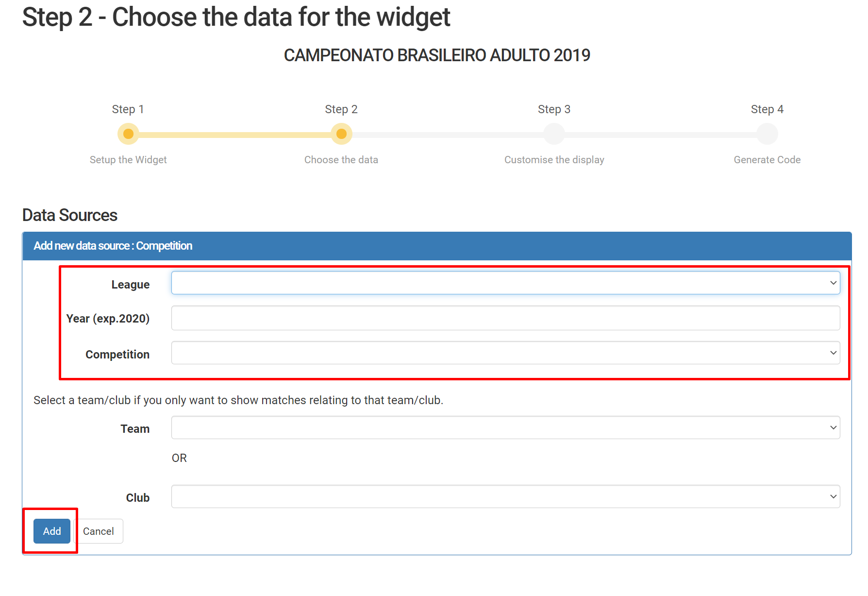Click the Step 3 progress circle
868x596 pixels.
pos(554,134)
